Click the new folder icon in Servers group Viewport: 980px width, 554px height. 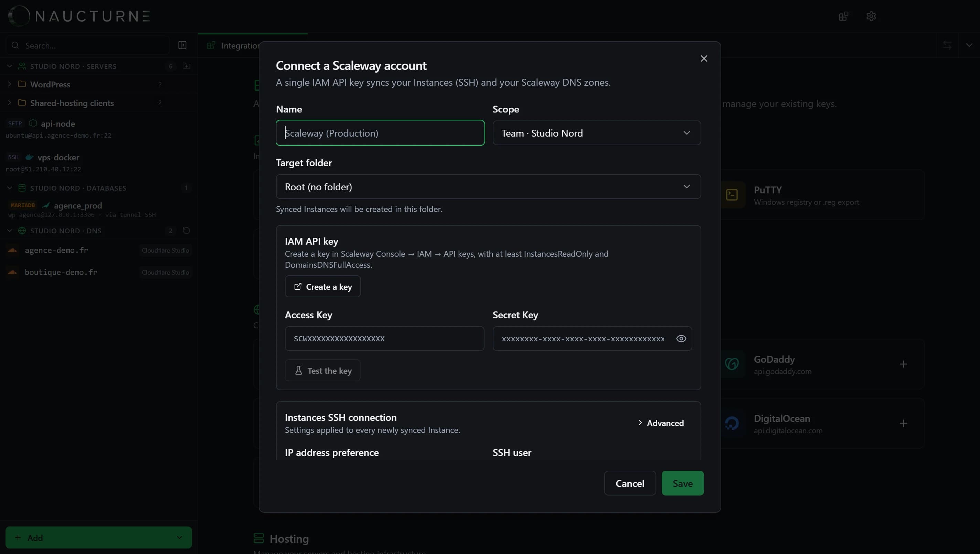(x=187, y=66)
